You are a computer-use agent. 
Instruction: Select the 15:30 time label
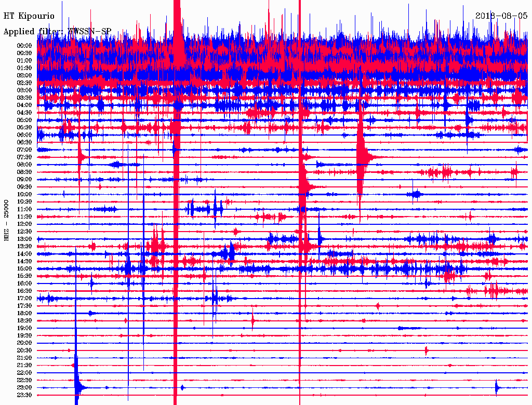[24, 276]
